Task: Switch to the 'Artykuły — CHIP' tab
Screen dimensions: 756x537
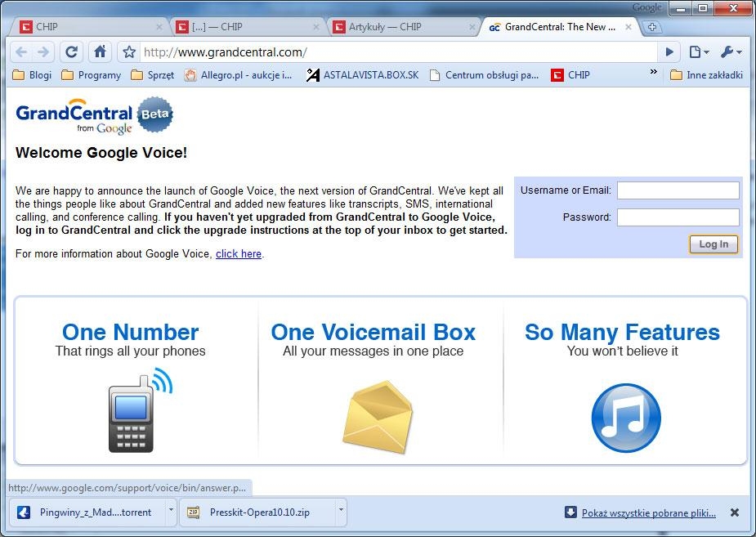Action: tap(403, 27)
